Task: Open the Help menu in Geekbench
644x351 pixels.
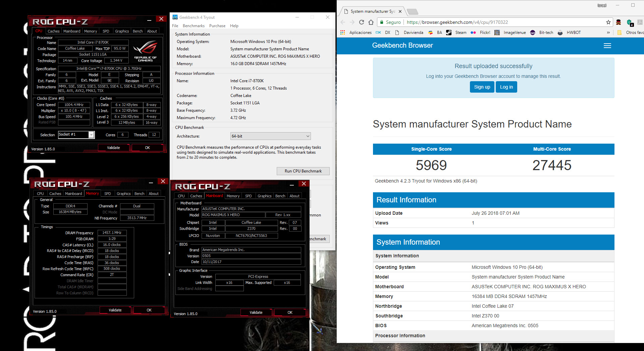Action: point(234,26)
